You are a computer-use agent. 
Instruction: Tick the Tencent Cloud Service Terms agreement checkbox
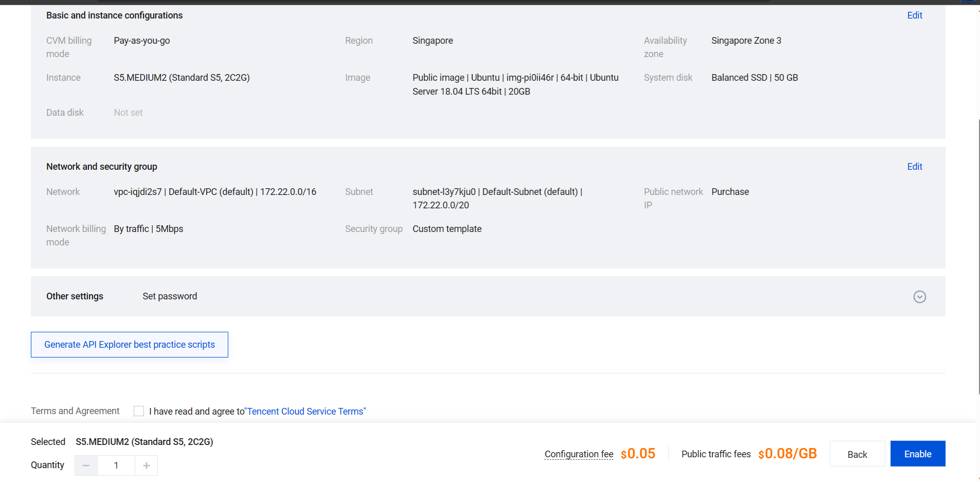[x=139, y=411]
